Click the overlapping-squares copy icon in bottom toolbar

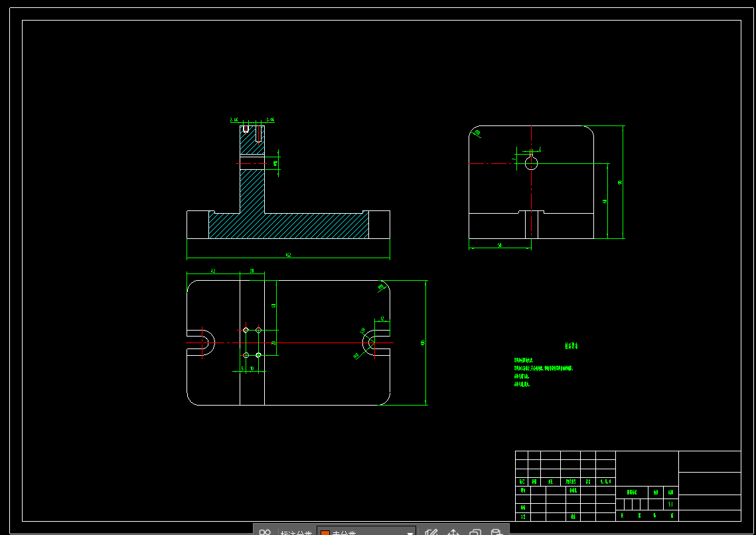click(x=475, y=532)
